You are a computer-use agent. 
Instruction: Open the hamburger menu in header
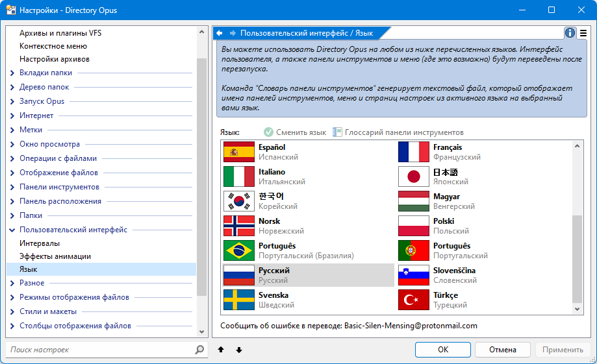[583, 33]
